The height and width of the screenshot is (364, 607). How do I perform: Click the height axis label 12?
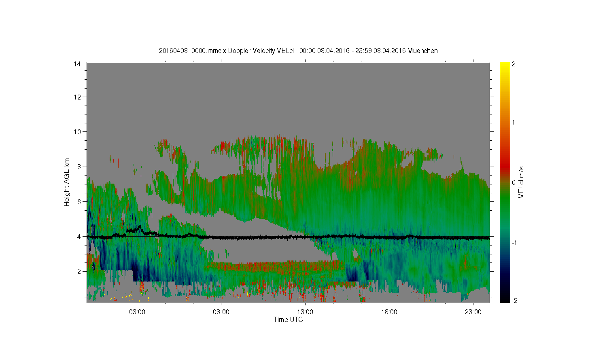(77, 97)
